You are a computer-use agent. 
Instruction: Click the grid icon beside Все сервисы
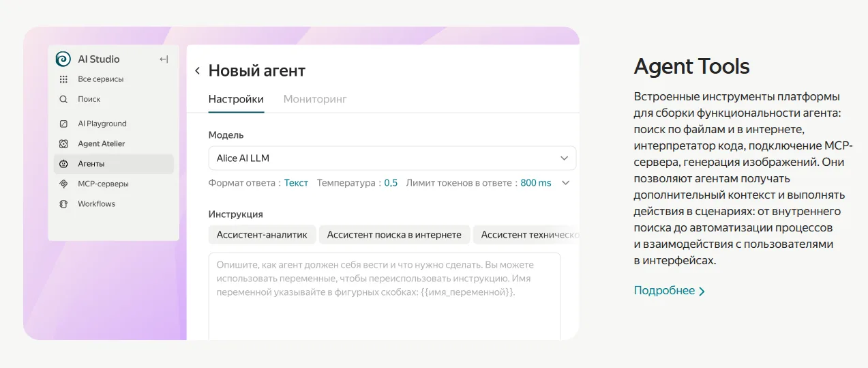coord(63,79)
